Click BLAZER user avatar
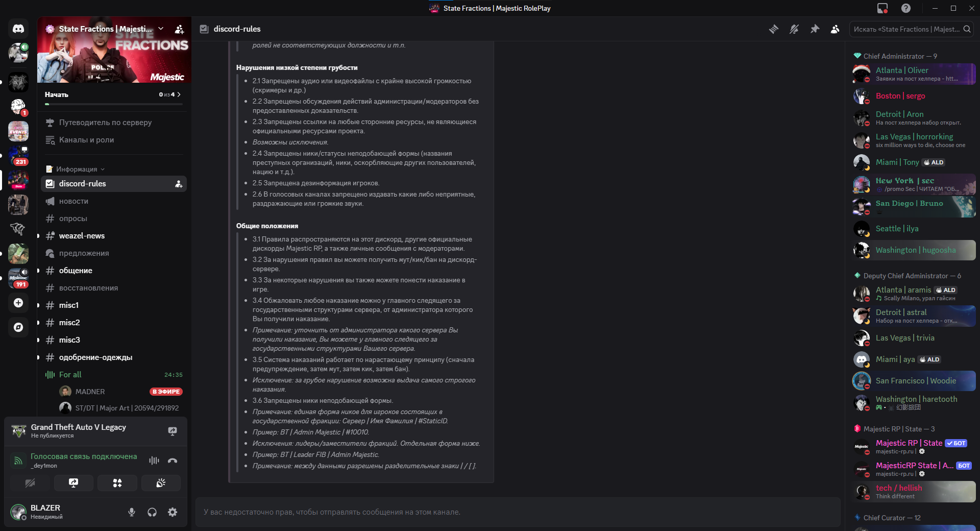The width and height of the screenshot is (980, 531). [x=18, y=512]
